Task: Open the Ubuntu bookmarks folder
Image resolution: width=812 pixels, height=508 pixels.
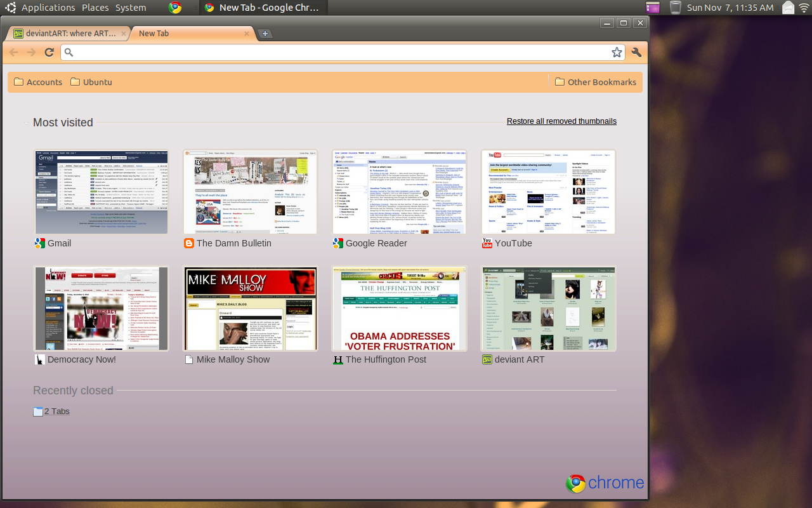Action: point(92,81)
